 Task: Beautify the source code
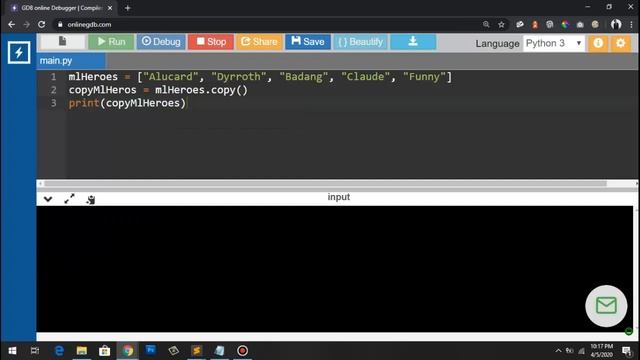360,42
